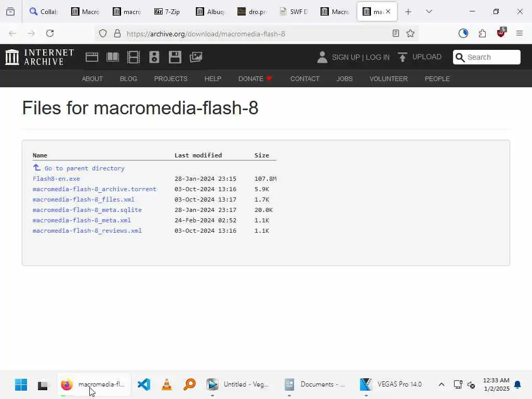
Task: Click the JOBS nav item
Action: tap(344, 79)
